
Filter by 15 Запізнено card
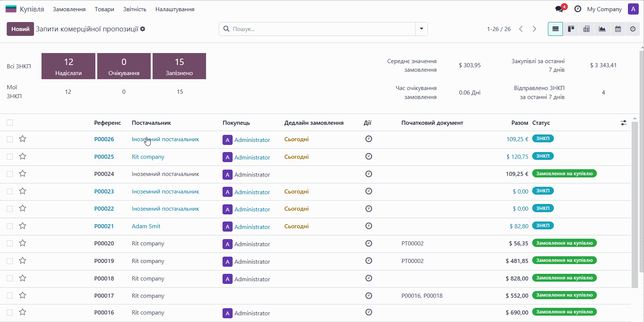[179, 66]
